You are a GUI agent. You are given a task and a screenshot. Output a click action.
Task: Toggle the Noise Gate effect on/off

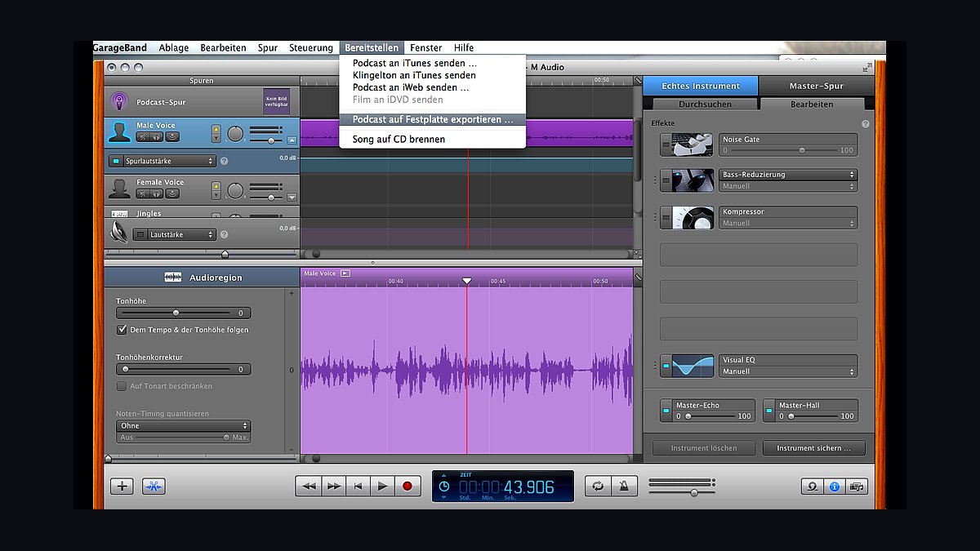pyautogui.click(x=666, y=145)
